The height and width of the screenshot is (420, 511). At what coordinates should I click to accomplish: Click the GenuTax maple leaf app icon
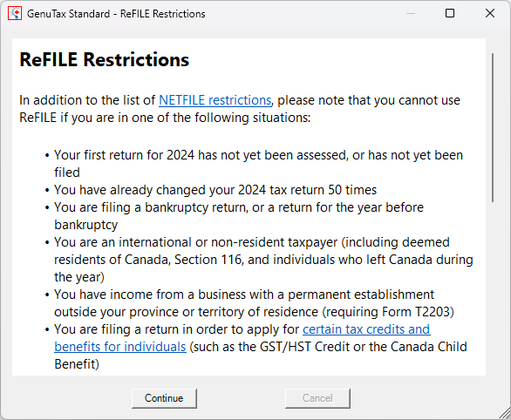click(15, 13)
